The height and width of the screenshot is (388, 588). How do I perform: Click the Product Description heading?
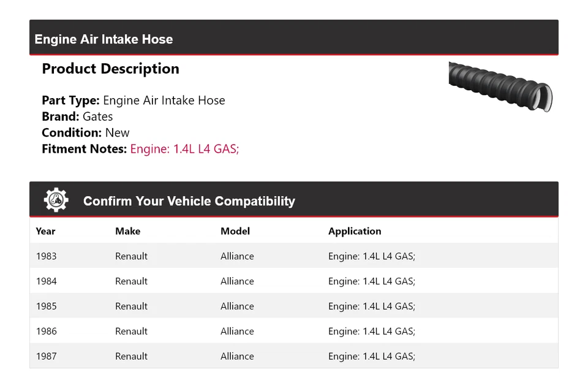(x=110, y=69)
